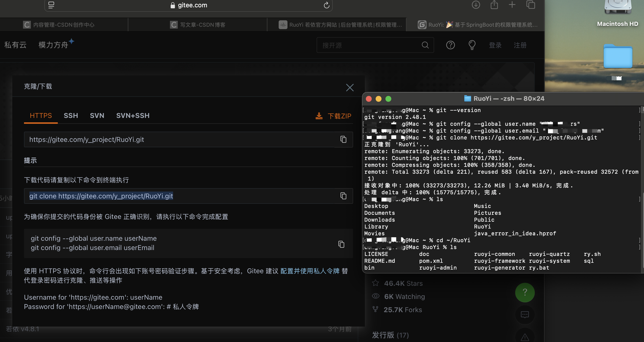Click 46.4K Stars count
The width and height of the screenshot is (644, 342).
[x=403, y=283]
